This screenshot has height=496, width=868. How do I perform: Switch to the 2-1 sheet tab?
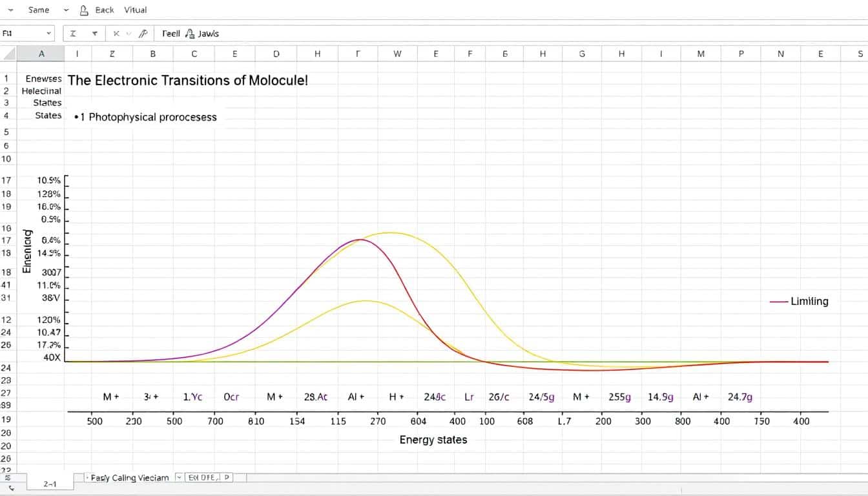point(50,483)
